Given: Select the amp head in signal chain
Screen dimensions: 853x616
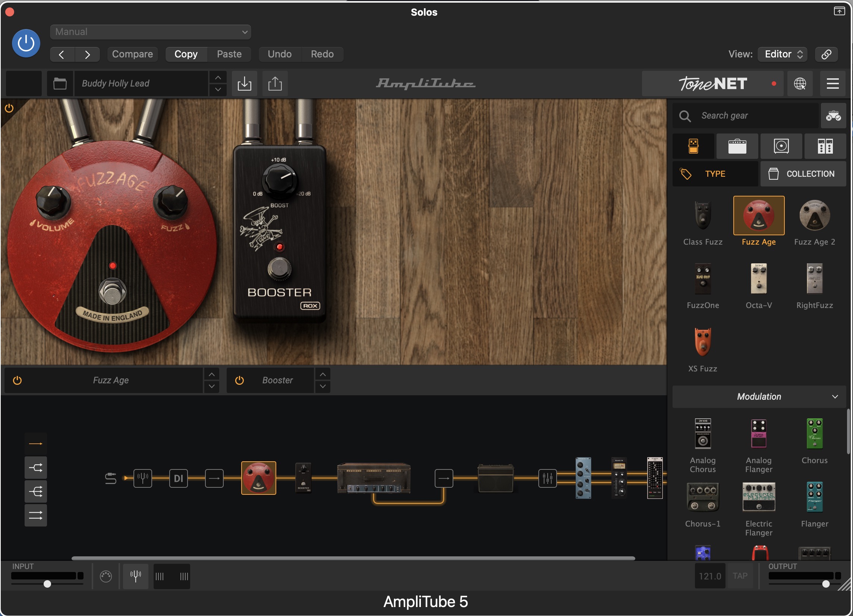Looking at the screenshot, I should click(x=374, y=478).
